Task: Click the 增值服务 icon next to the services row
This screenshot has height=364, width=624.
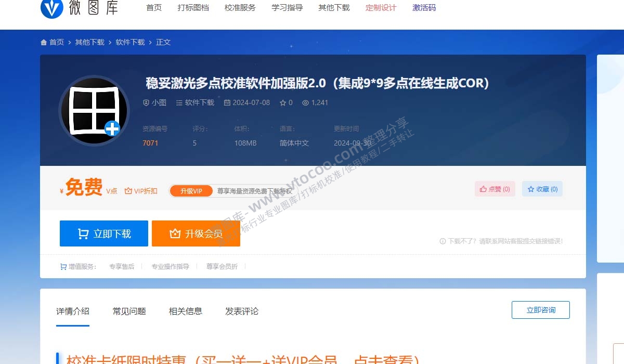Action: click(62, 266)
